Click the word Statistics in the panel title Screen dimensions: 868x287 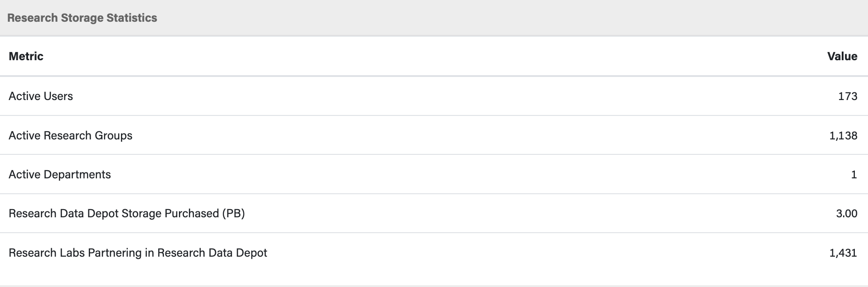pos(132,18)
